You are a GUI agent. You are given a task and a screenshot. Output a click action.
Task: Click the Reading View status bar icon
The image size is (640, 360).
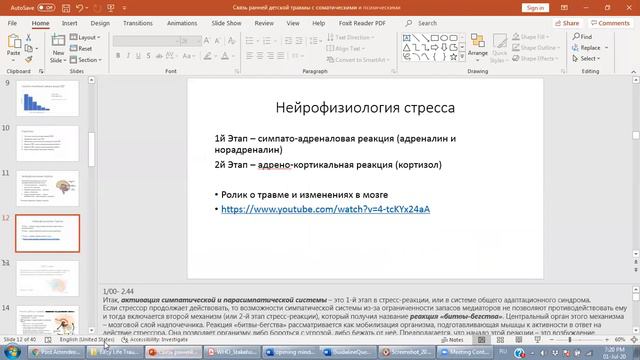(x=518, y=340)
